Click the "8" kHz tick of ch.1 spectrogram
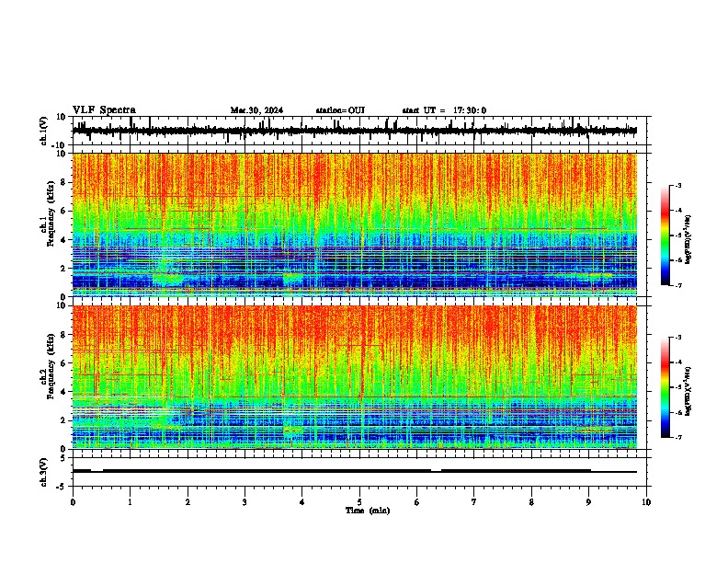The width and height of the screenshot is (728, 563). click(63, 182)
